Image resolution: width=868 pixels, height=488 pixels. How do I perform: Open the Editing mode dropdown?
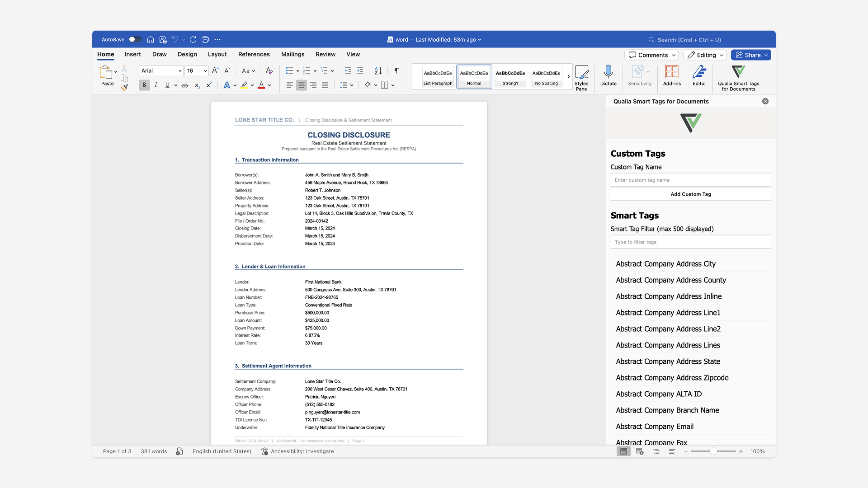[705, 55]
